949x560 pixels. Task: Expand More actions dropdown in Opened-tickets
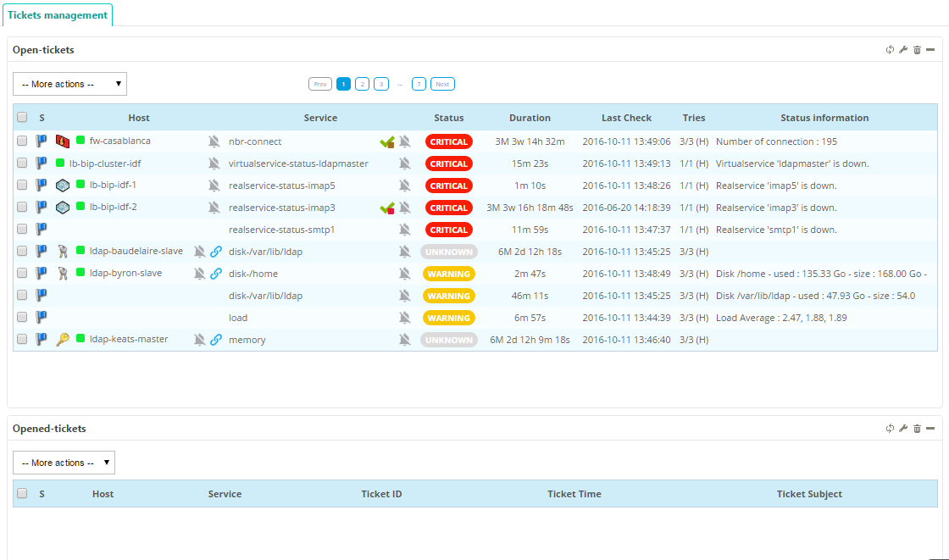(64, 463)
